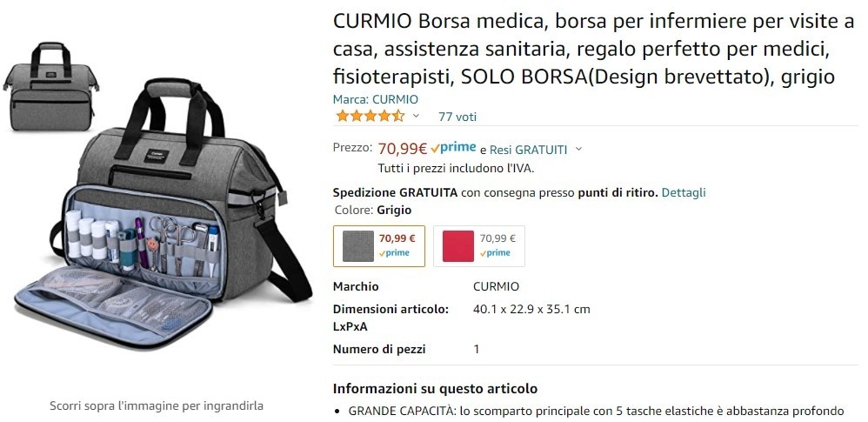Click the 40.1 x 22.9 x 35.1 cm dimensions value

(x=532, y=309)
